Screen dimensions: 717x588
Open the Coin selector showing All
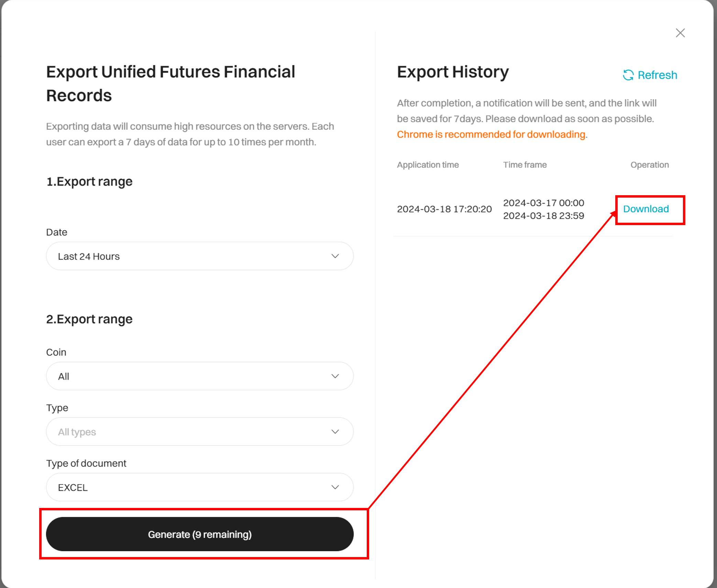(199, 376)
